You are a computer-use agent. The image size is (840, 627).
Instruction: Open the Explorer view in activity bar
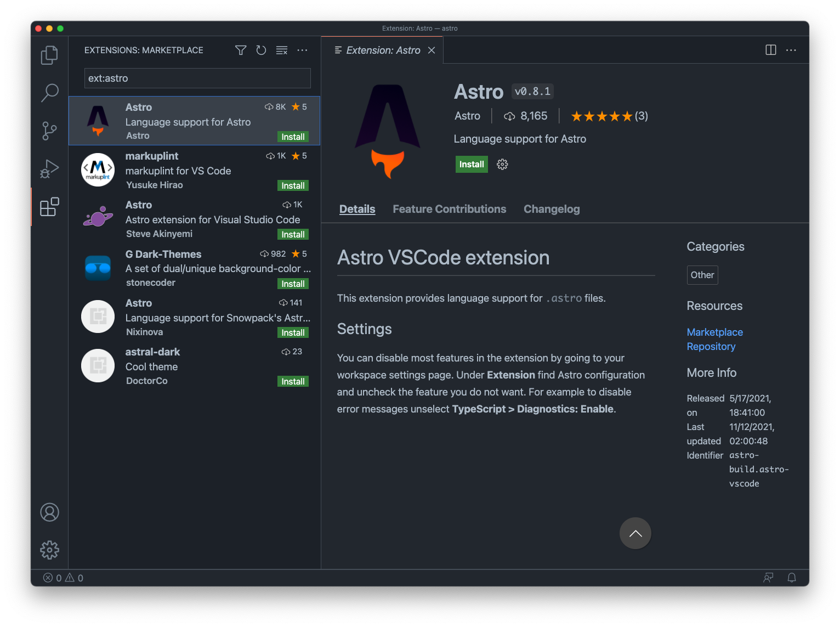point(49,55)
